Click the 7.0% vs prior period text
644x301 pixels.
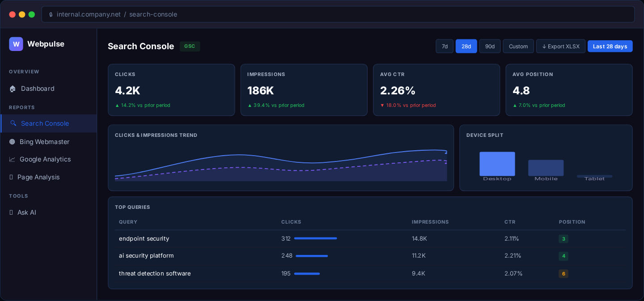coord(539,105)
